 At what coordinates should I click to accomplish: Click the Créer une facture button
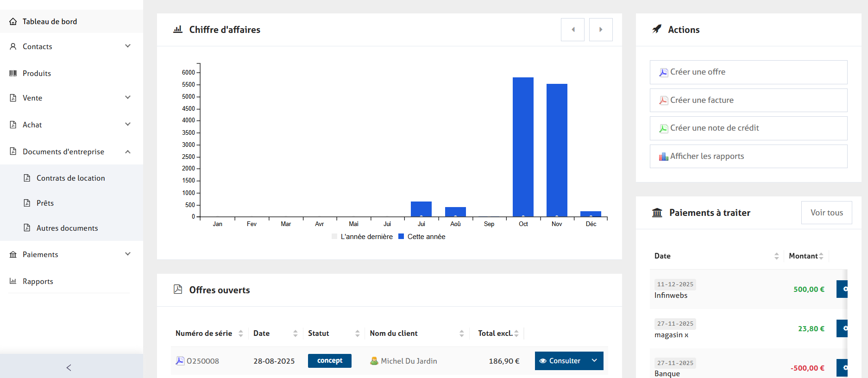[748, 100]
